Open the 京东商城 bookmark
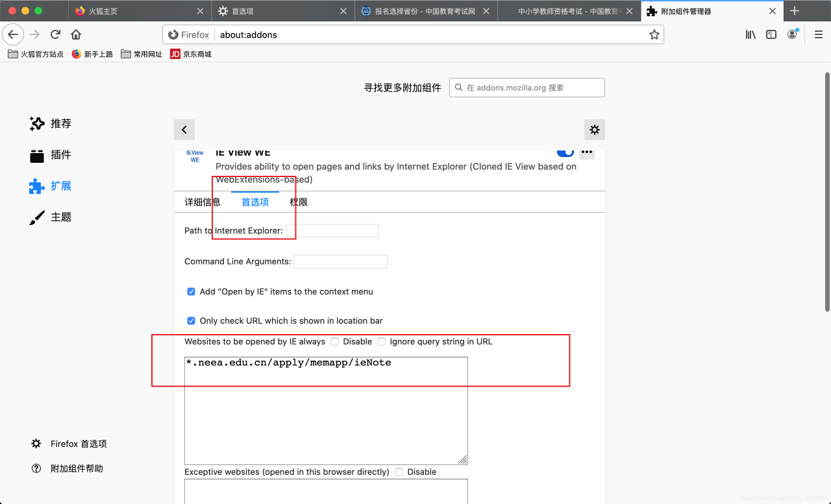Viewport: 831px width, 504px height. [x=191, y=54]
